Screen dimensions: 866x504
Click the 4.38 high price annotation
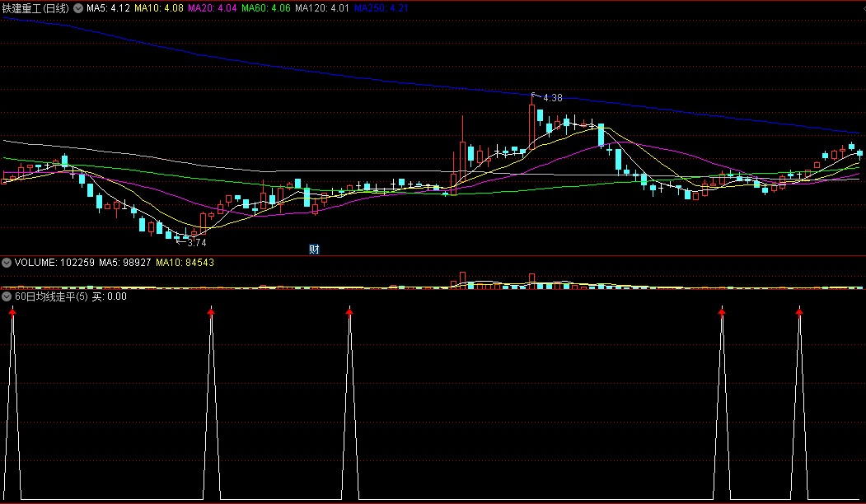553,98
